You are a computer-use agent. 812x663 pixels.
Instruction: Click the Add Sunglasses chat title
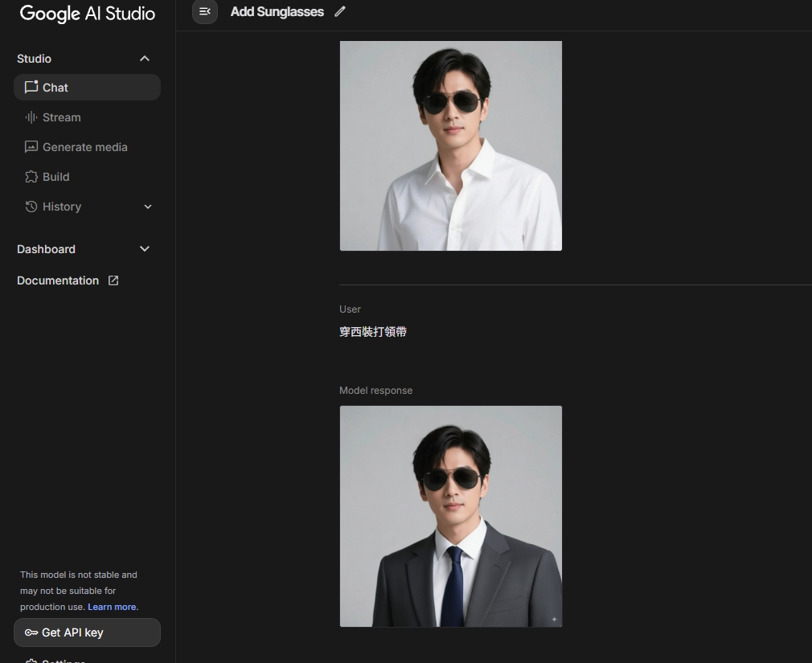[x=277, y=11]
